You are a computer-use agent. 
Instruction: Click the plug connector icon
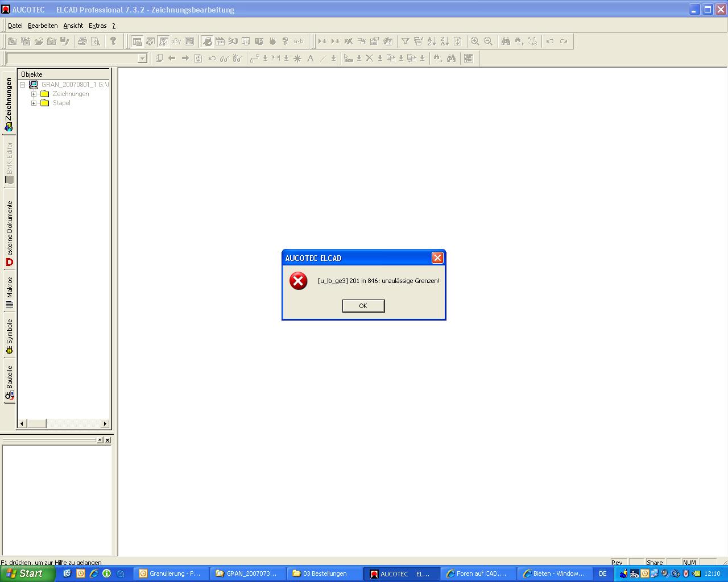pyautogui.click(x=272, y=41)
